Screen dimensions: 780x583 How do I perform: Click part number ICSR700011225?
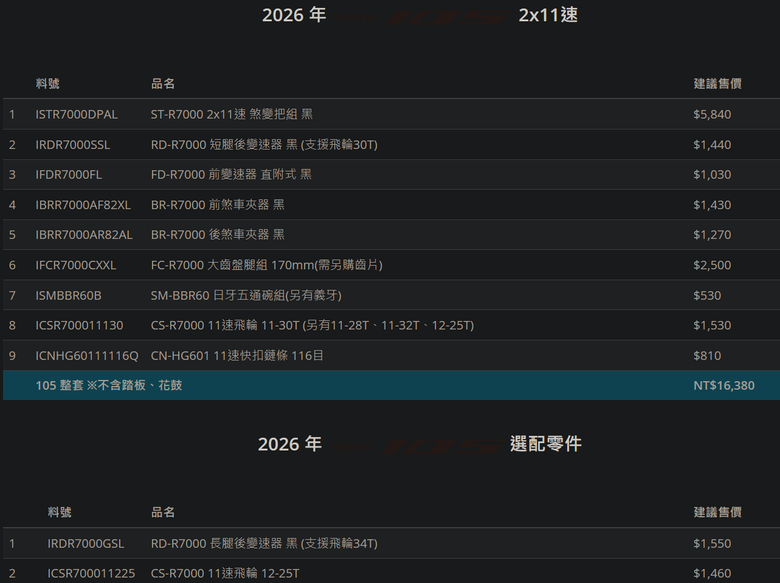pyautogui.click(x=91, y=574)
